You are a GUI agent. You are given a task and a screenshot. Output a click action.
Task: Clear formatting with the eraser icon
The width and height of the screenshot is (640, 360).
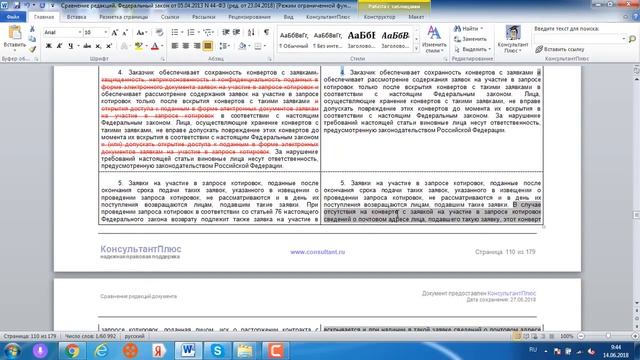coord(159,33)
